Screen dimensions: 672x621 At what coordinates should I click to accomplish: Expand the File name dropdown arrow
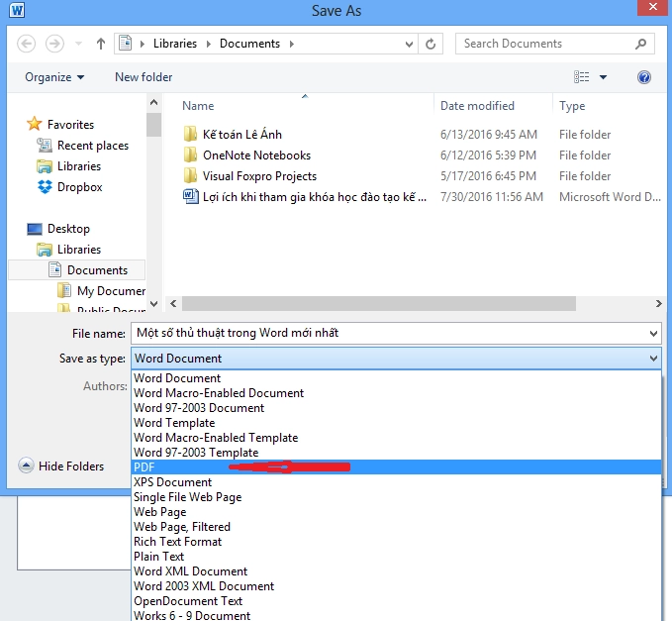pyautogui.click(x=652, y=334)
